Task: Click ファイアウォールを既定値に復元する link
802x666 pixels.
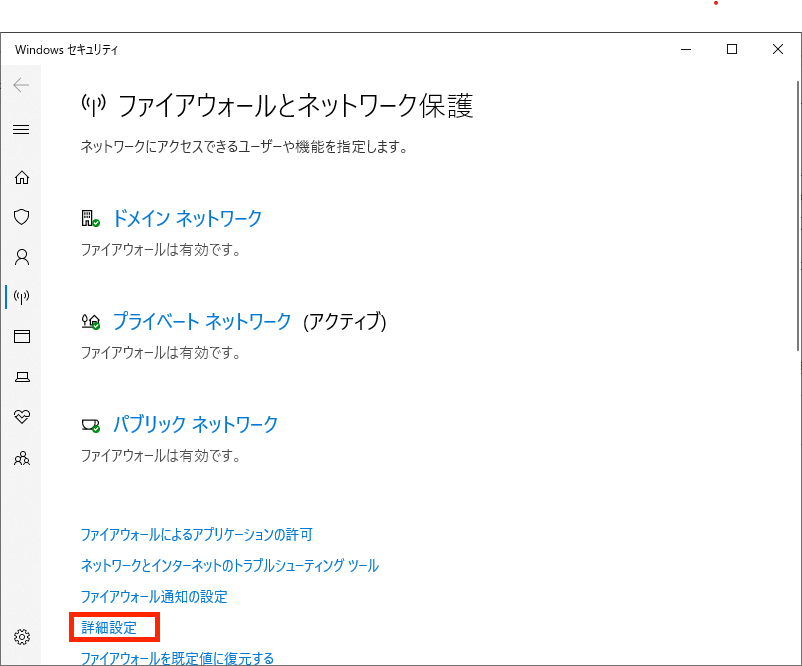Action: point(177,658)
